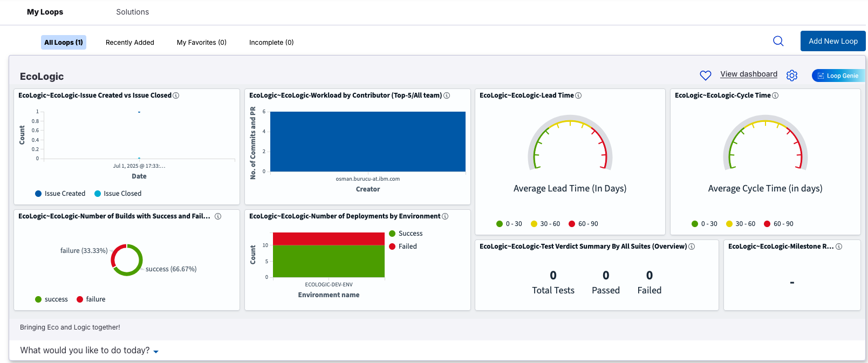Switch to Solutions tab
The width and height of the screenshot is (868, 363).
coord(133,12)
